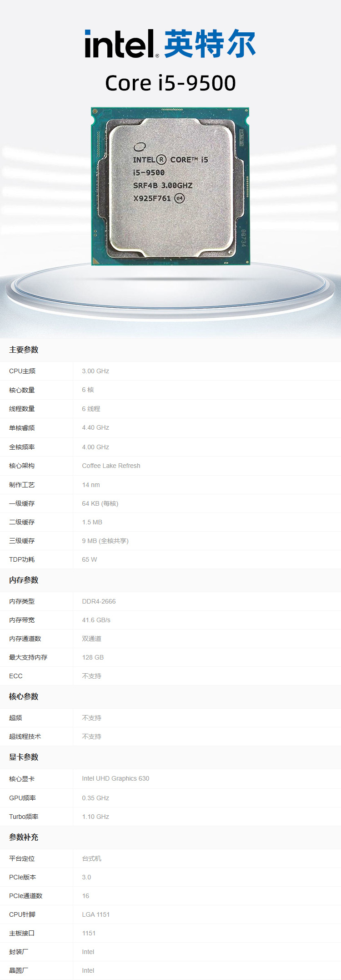Click the CPU主频 label
The image size is (341, 980).
click(x=22, y=371)
